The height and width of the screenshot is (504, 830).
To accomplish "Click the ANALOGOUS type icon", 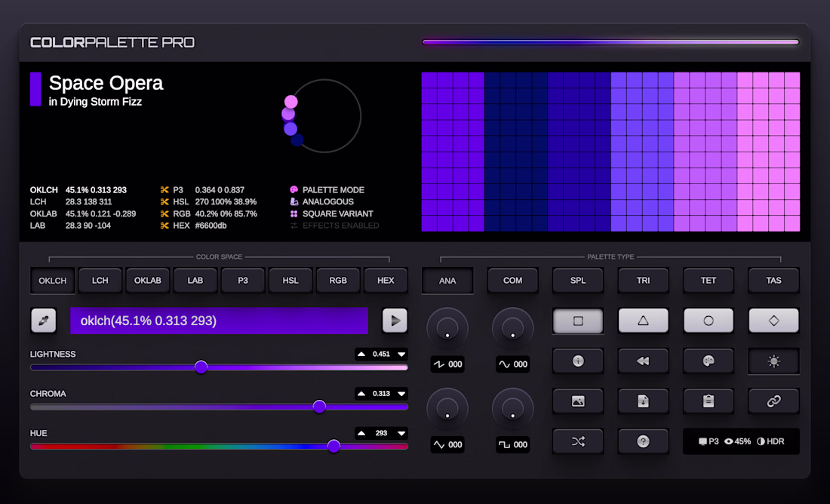I will point(294,201).
